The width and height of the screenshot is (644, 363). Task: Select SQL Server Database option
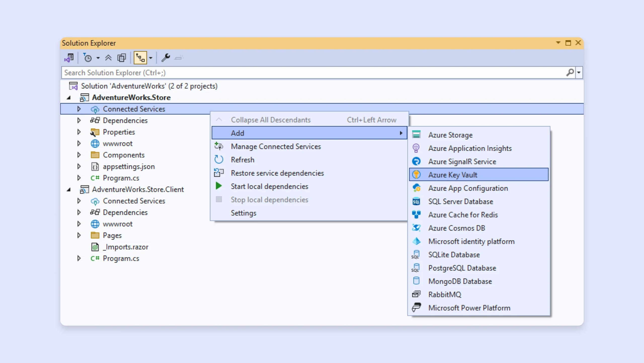(460, 201)
